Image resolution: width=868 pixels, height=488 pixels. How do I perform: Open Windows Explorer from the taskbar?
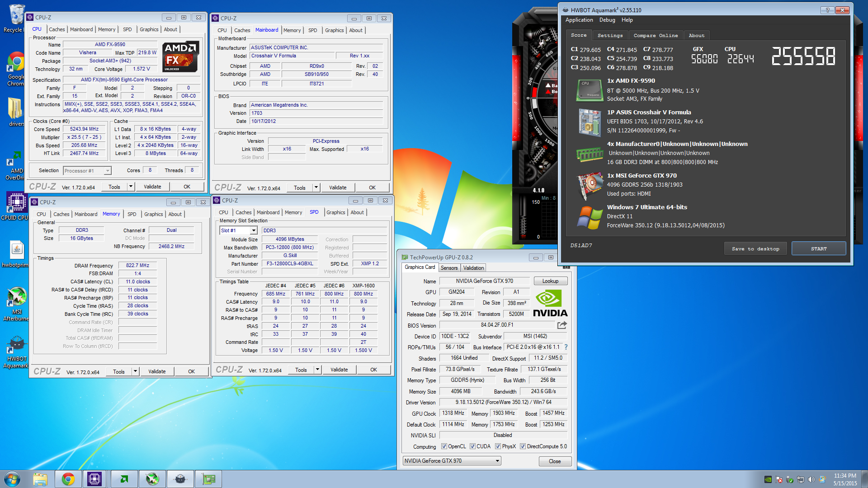pos(40,479)
